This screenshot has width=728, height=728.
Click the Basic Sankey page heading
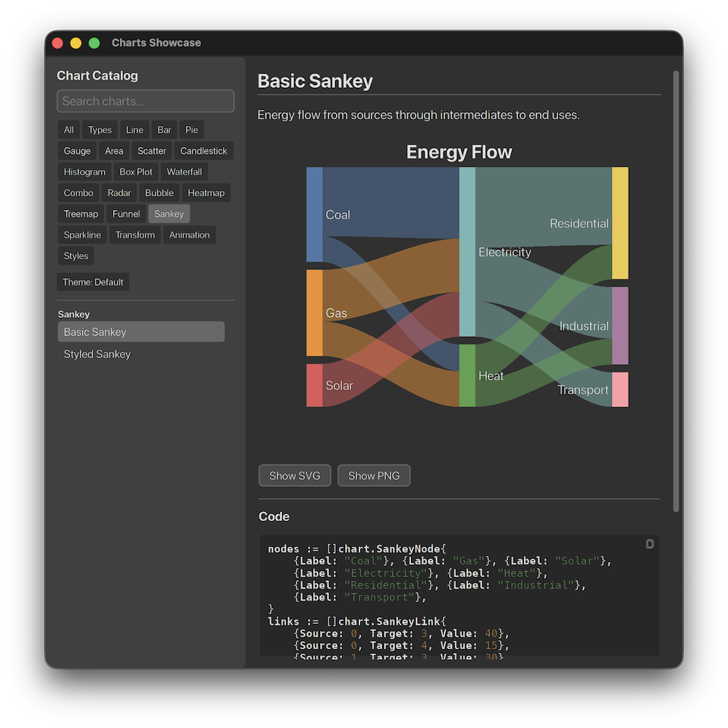tap(315, 81)
